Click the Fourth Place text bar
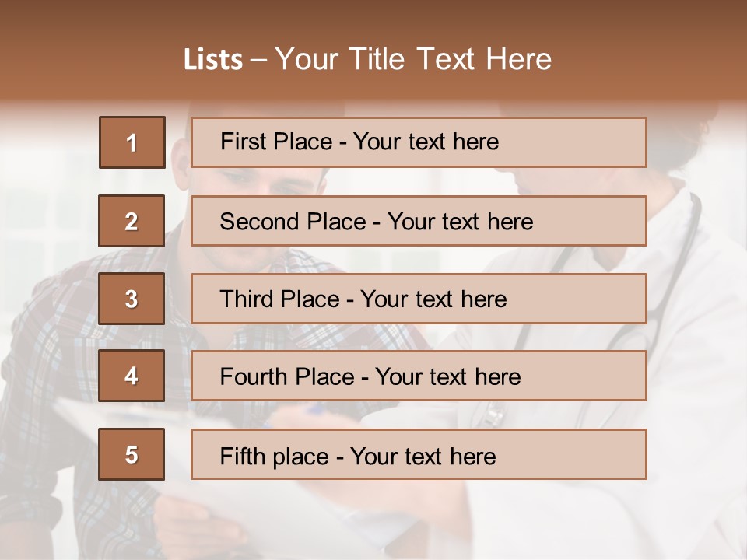The height and width of the screenshot is (560, 747). [419, 376]
